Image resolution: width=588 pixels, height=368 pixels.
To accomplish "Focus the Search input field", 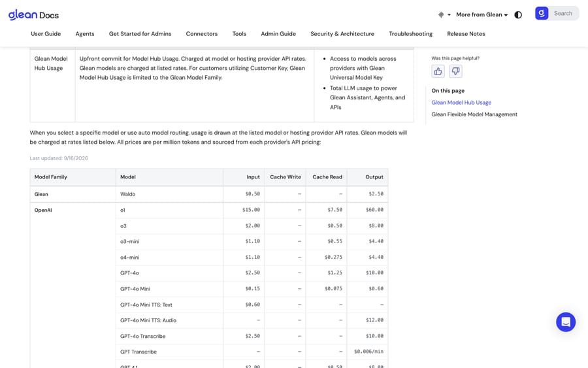I will 563,14.
